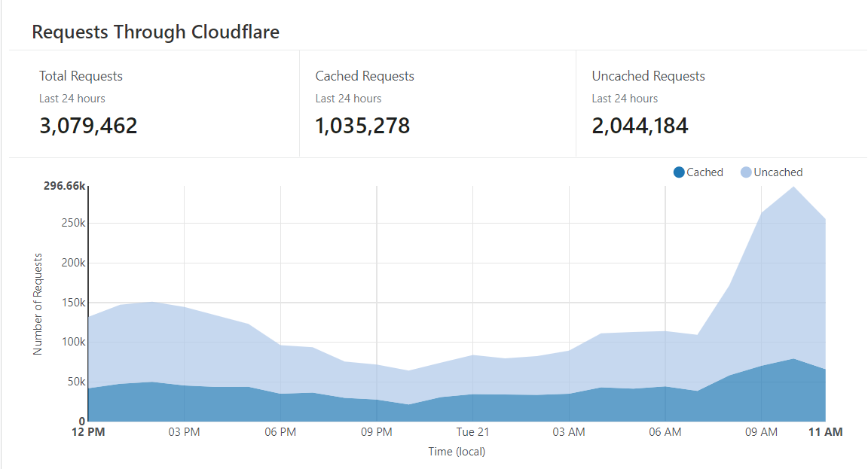This screenshot has height=469, width=868.
Task: Click the 296.66k y-axis maximum label
Action: click(64, 186)
